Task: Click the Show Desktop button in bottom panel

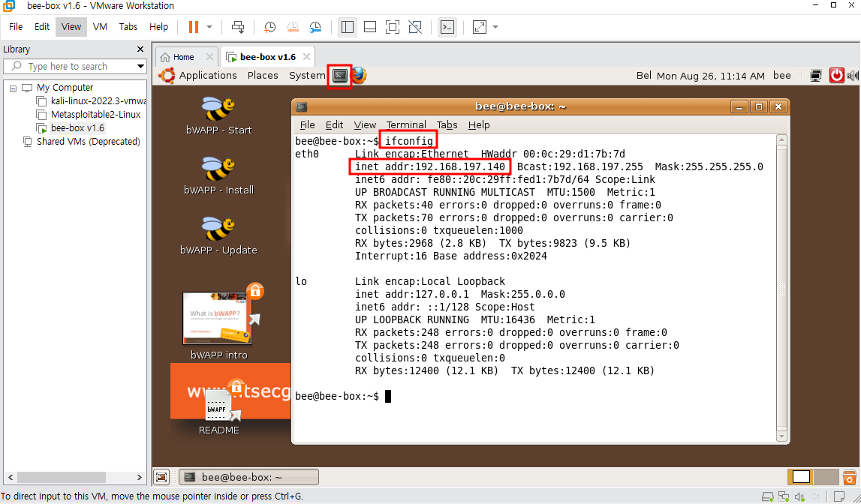Action: pos(161,477)
